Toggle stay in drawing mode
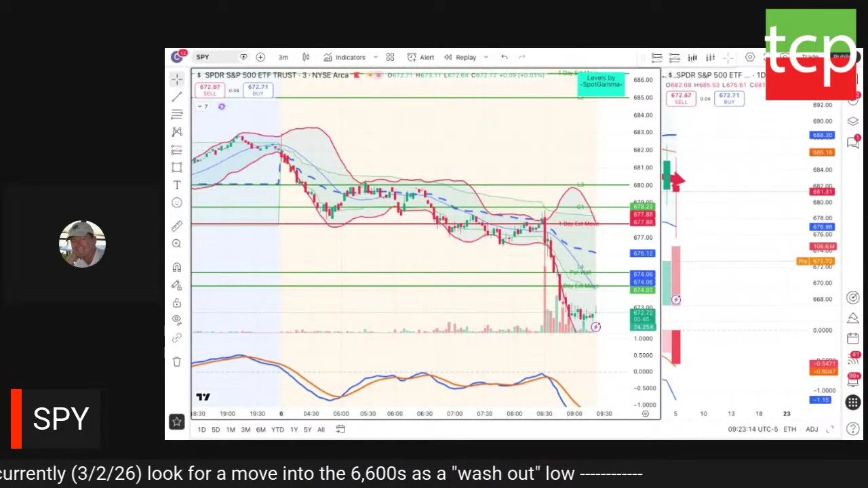This screenshot has width=868, height=488. tap(177, 285)
